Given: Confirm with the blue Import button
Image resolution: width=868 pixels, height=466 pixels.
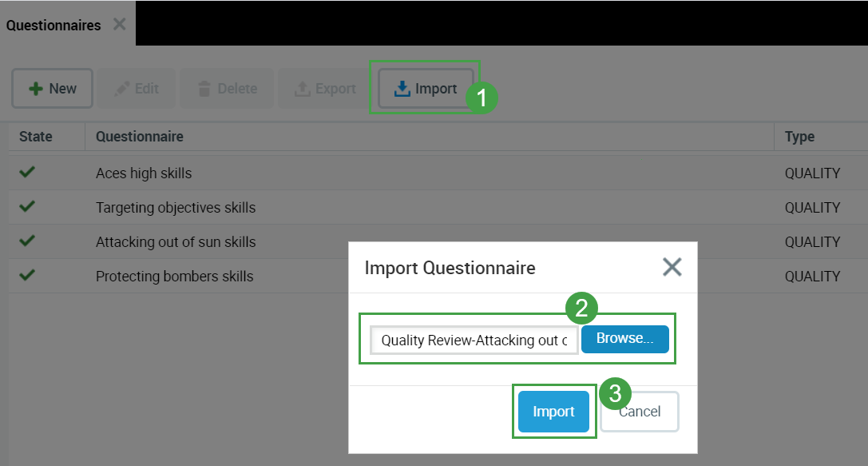Looking at the screenshot, I should click(x=553, y=412).
